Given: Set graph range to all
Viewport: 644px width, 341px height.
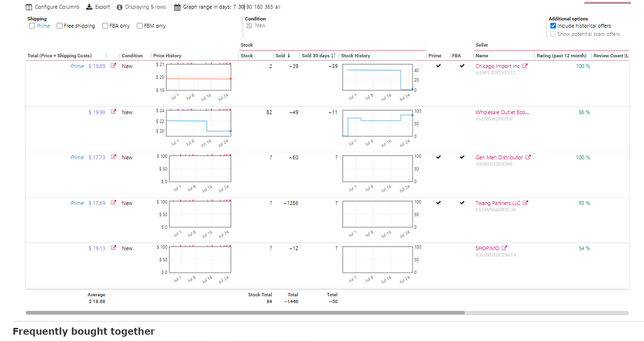Looking at the screenshot, I should [x=278, y=7].
